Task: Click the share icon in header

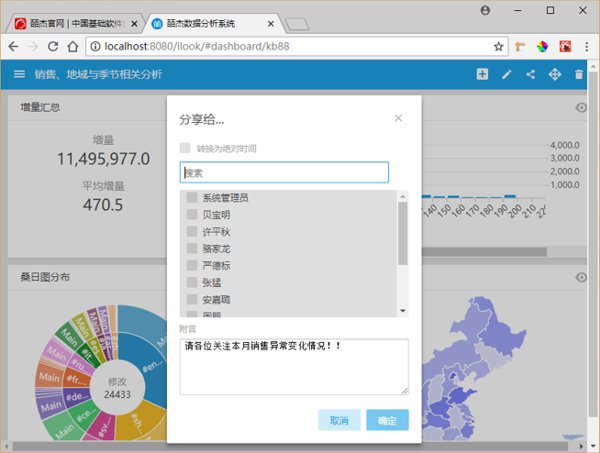Action: (x=531, y=74)
